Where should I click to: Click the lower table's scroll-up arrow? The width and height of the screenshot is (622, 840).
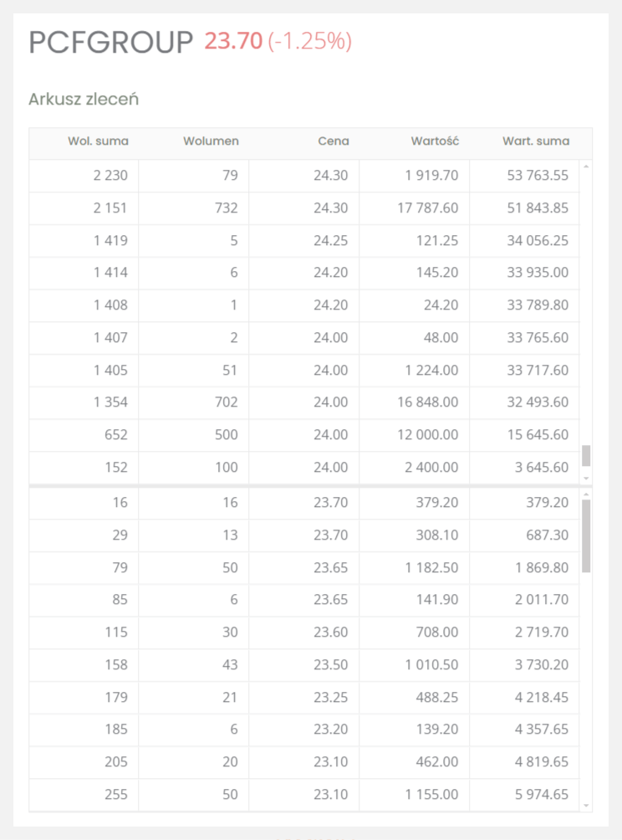pyautogui.click(x=586, y=494)
